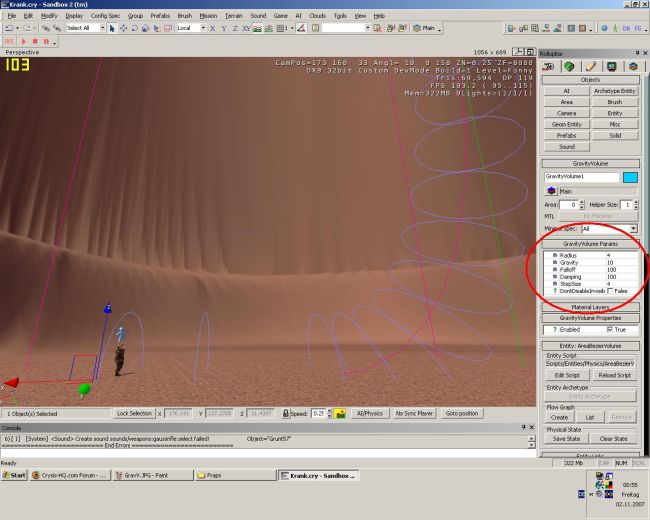The width and height of the screenshot is (650, 520).
Task: Collapse Entity: AreaBezierVolume rollup
Action: 590,346
